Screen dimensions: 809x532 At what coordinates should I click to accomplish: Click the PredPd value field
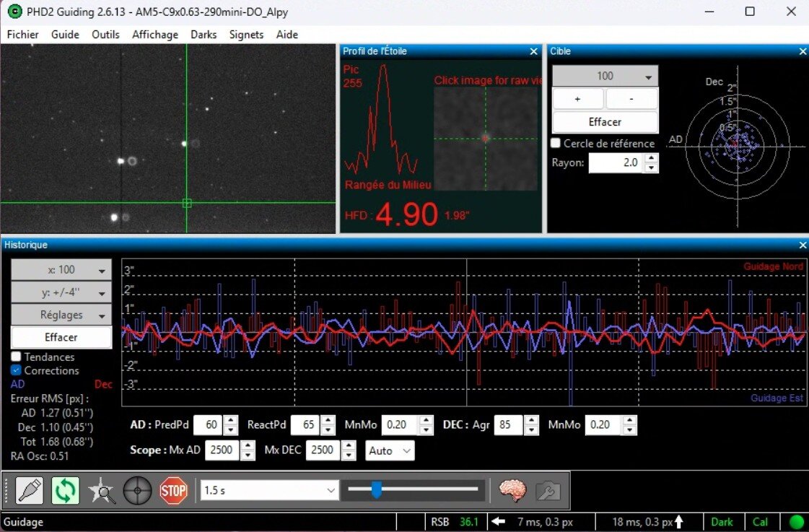[x=208, y=424]
